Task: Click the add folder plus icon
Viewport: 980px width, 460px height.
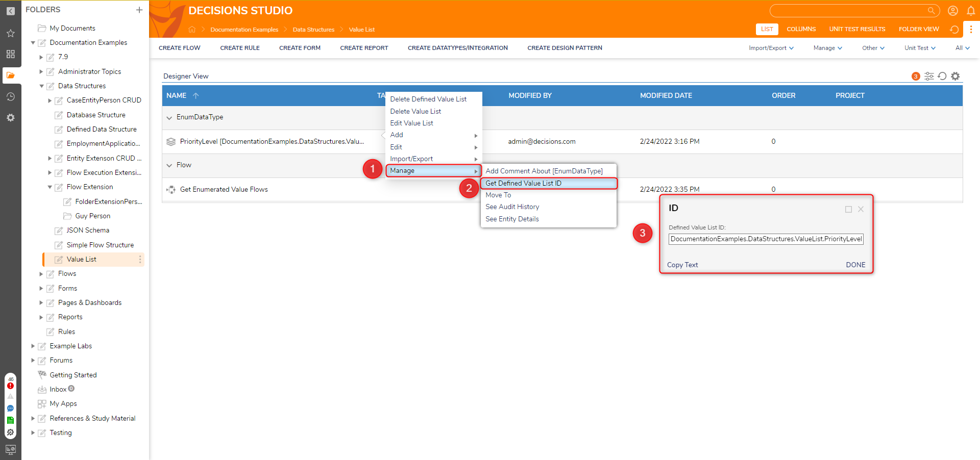Action: 139,10
